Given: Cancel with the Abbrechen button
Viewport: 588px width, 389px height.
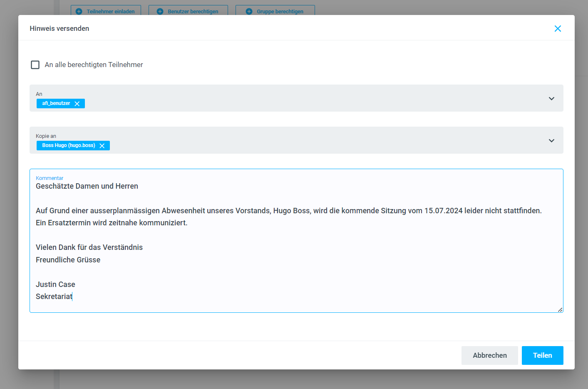Looking at the screenshot, I should coord(489,355).
